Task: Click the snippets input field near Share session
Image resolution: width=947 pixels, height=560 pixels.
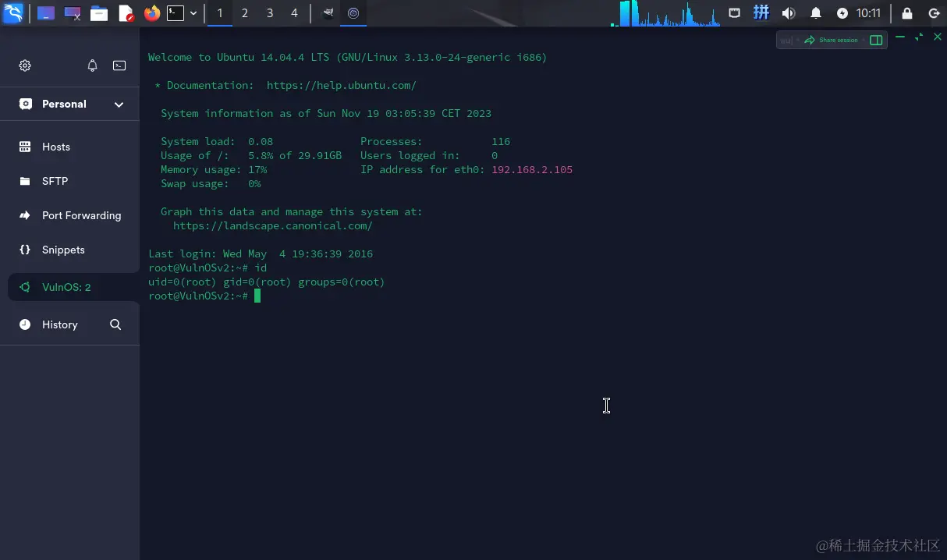Action: click(x=789, y=40)
